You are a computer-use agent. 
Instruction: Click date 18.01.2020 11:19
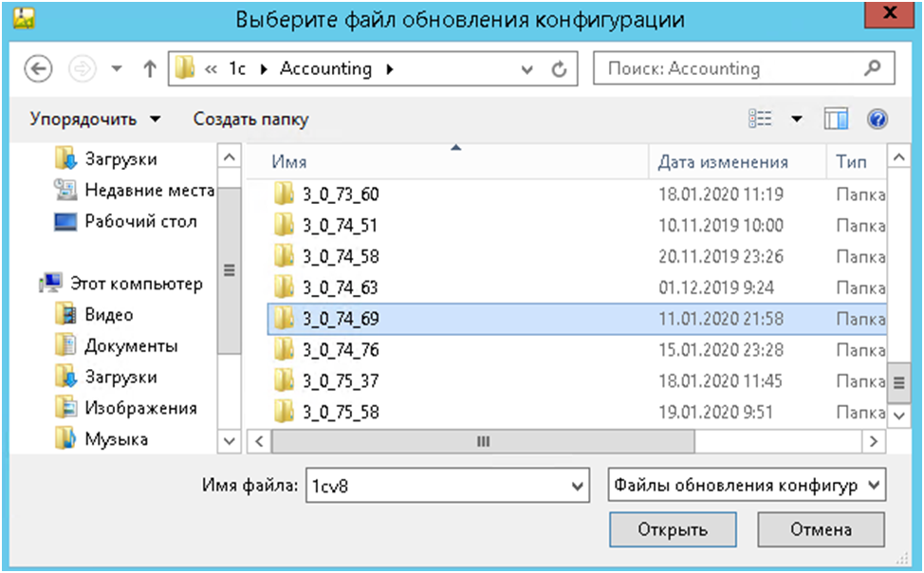[721, 194]
